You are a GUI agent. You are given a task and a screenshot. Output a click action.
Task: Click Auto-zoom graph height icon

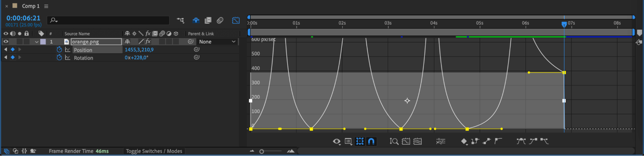coord(394,141)
